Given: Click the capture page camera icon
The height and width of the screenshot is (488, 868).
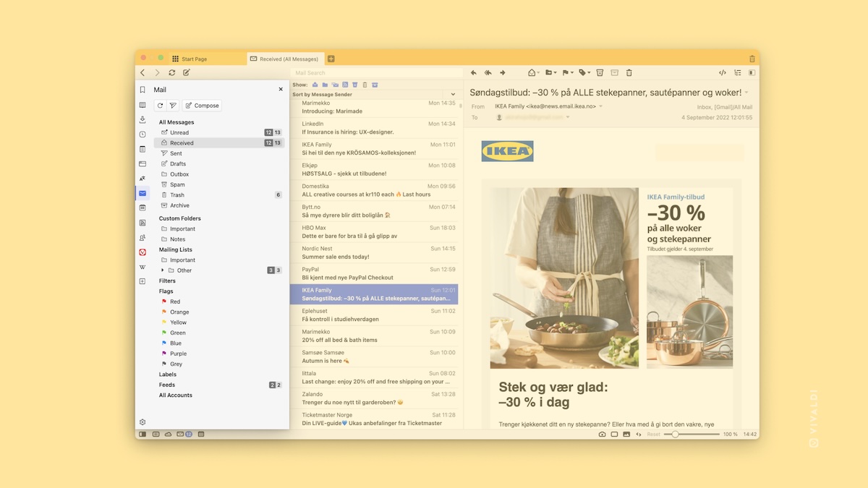Looking at the screenshot, I should pyautogui.click(x=602, y=435).
